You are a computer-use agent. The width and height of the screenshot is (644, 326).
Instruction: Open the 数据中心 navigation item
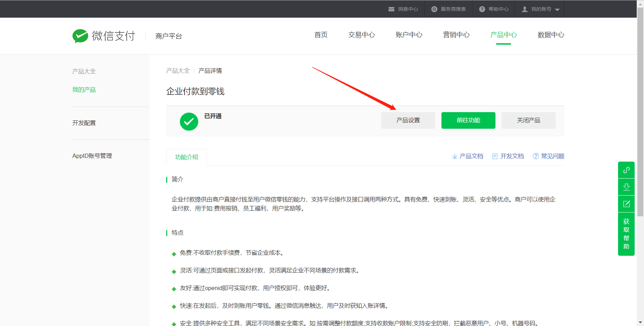(x=551, y=35)
